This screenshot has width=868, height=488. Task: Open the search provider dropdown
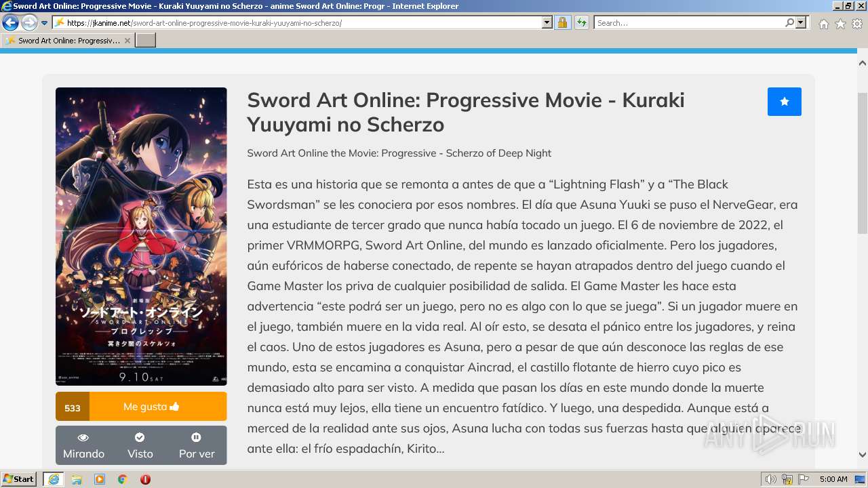click(x=801, y=23)
